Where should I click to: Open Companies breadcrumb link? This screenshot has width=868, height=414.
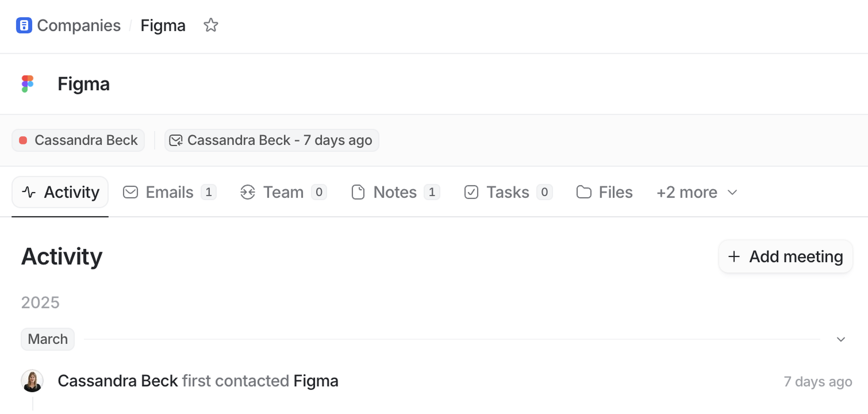click(79, 26)
